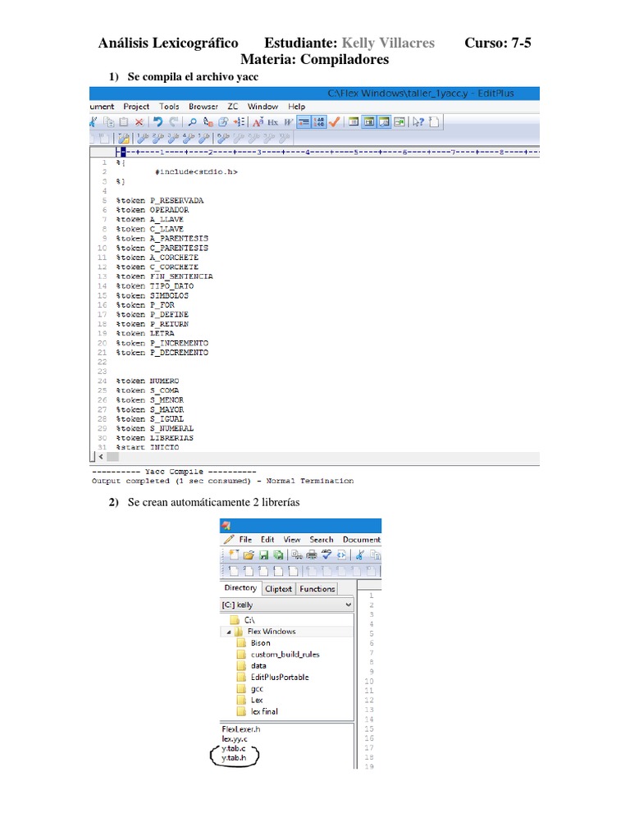Viewport: 630px width, 840px height.
Task: Toggle word wrap W icon
Action: pyautogui.click(x=288, y=122)
